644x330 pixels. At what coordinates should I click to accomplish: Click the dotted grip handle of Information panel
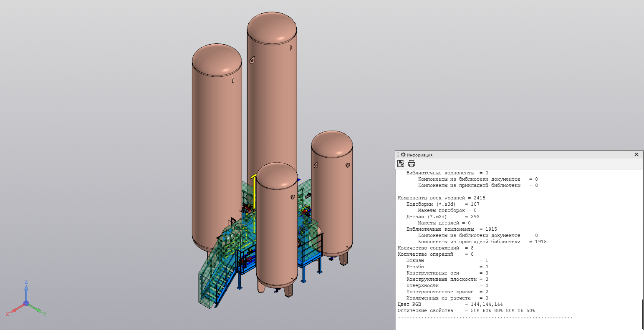point(398,155)
